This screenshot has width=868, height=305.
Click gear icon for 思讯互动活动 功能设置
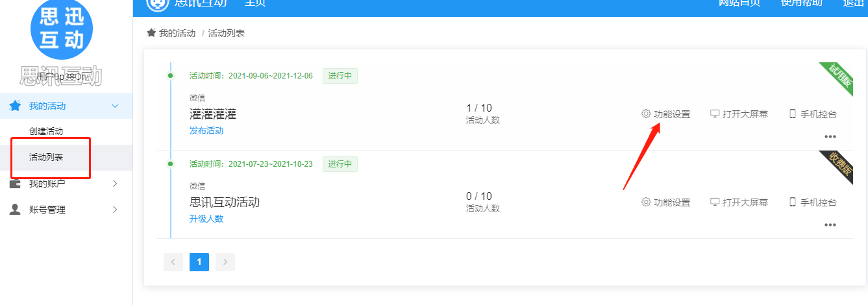point(646,202)
